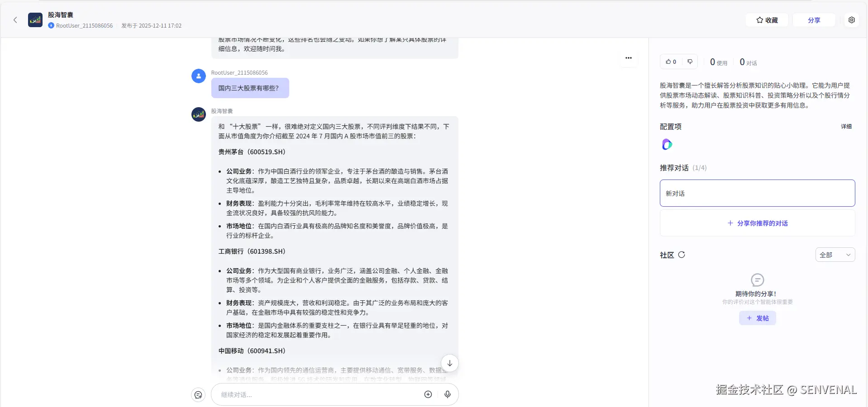This screenshot has height=407, width=868.
Task: Click 分享你推荐的对话 button
Action: (x=758, y=223)
